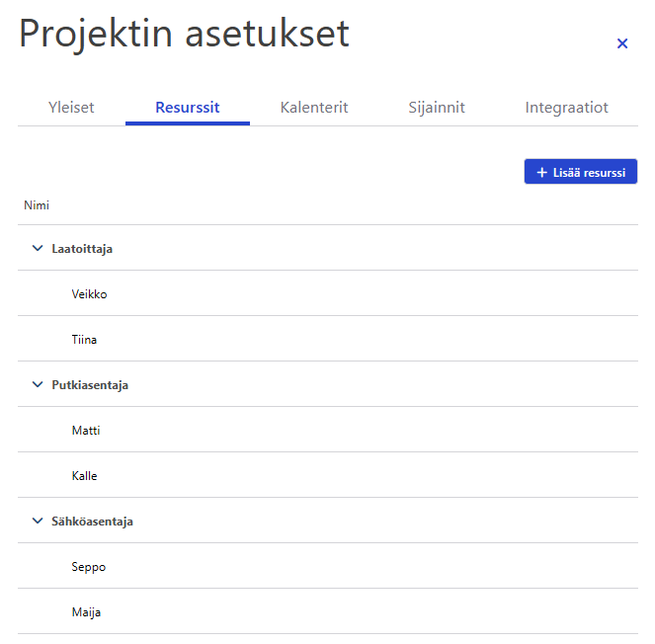Close the Projektin asetukset dialog
This screenshot has height=644, width=655.
coord(622,43)
